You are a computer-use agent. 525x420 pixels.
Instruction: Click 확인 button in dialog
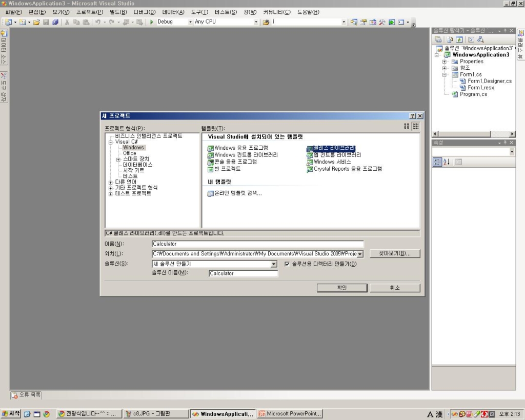click(x=342, y=288)
